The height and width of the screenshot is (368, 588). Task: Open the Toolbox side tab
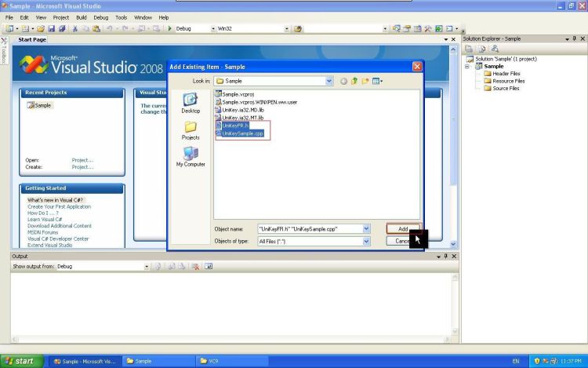coord(4,51)
